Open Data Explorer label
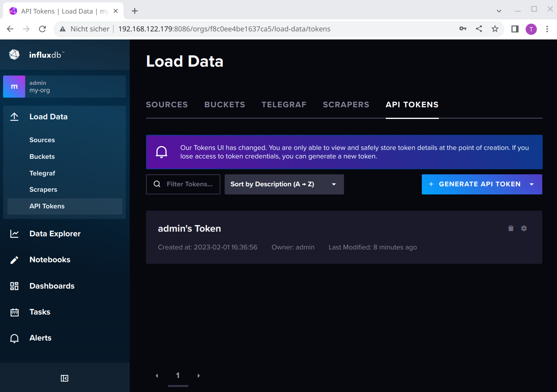 coord(55,234)
